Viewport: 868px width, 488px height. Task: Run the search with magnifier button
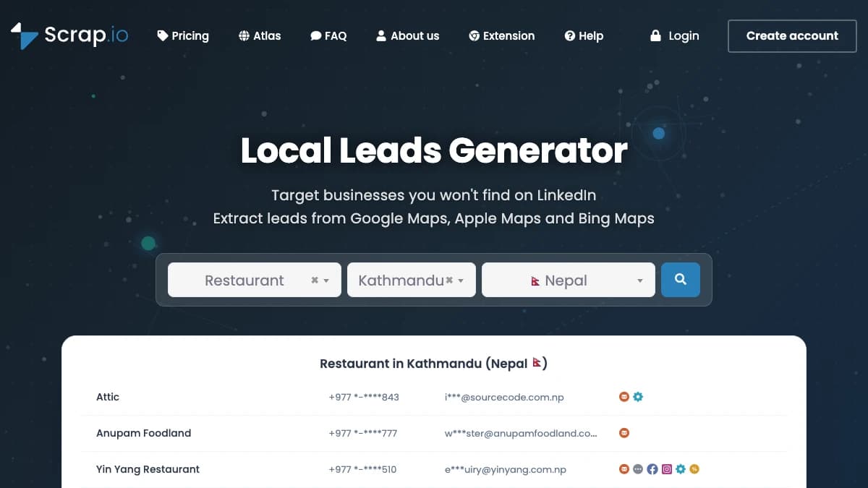(681, 280)
